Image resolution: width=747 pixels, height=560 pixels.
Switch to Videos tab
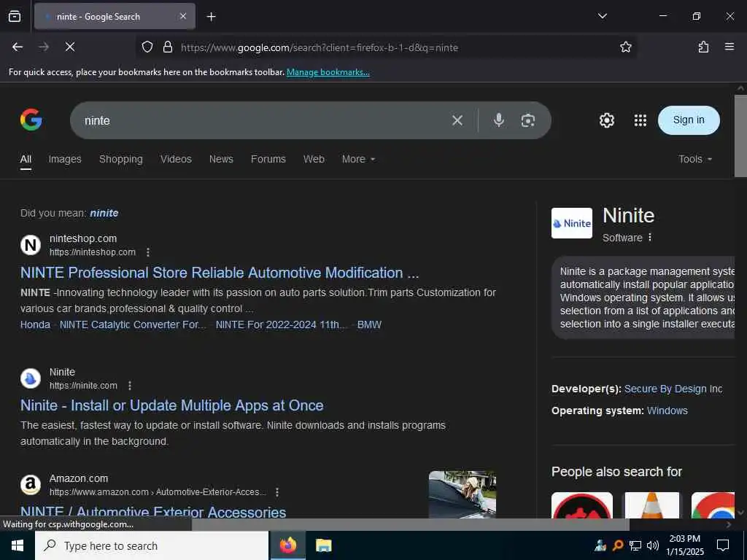[x=176, y=159]
